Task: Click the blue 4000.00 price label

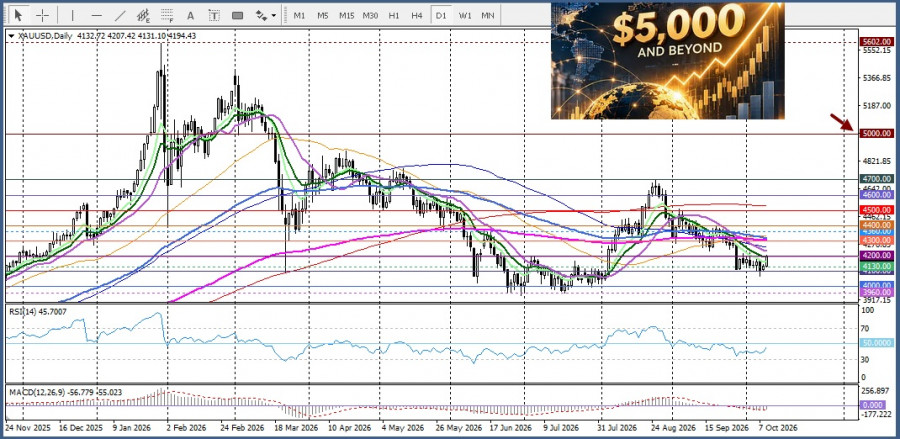Action: 876,285
